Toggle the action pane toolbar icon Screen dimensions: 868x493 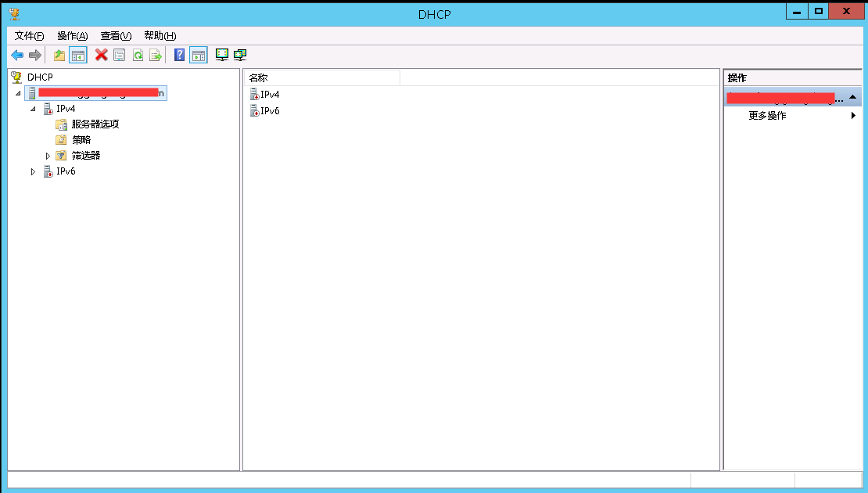(x=198, y=55)
